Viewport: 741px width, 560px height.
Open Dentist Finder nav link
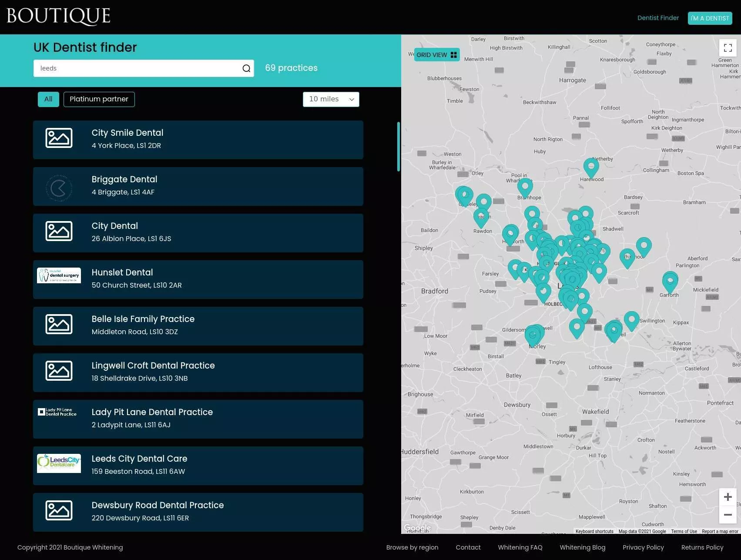(658, 18)
